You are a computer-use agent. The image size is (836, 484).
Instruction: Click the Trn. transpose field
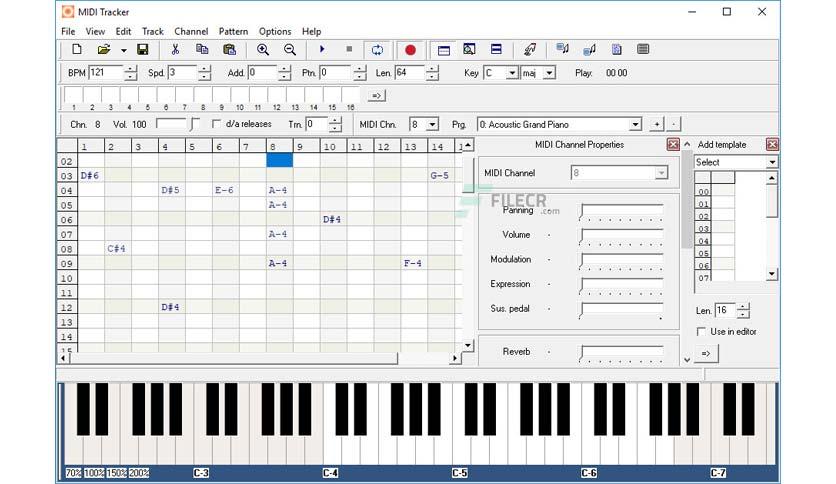(316, 125)
